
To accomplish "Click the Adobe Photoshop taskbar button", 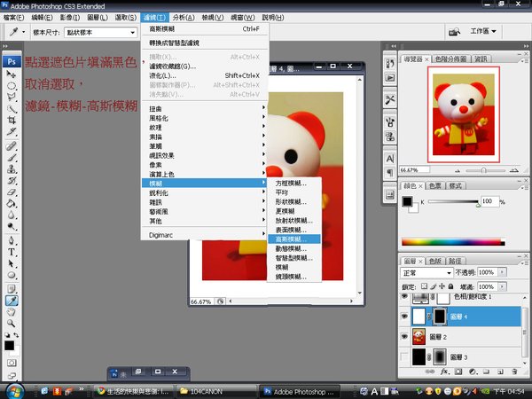I will 300,392.
